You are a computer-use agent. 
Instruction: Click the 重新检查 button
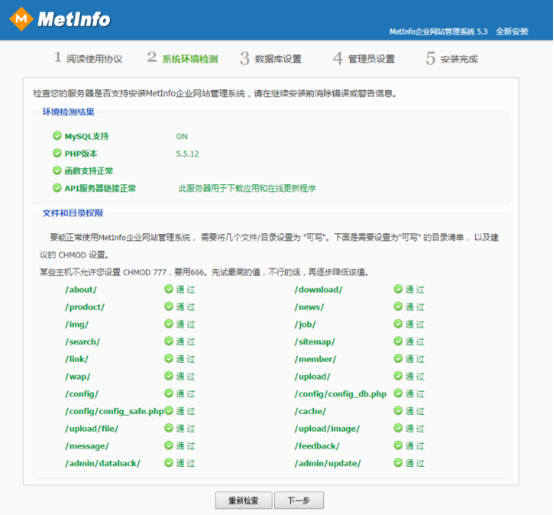(243, 500)
